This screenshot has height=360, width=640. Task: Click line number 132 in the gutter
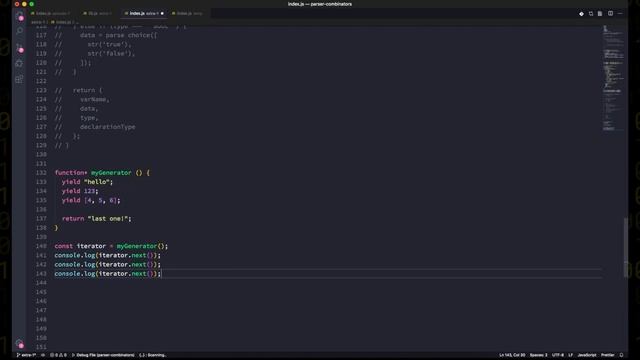pos(41,173)
